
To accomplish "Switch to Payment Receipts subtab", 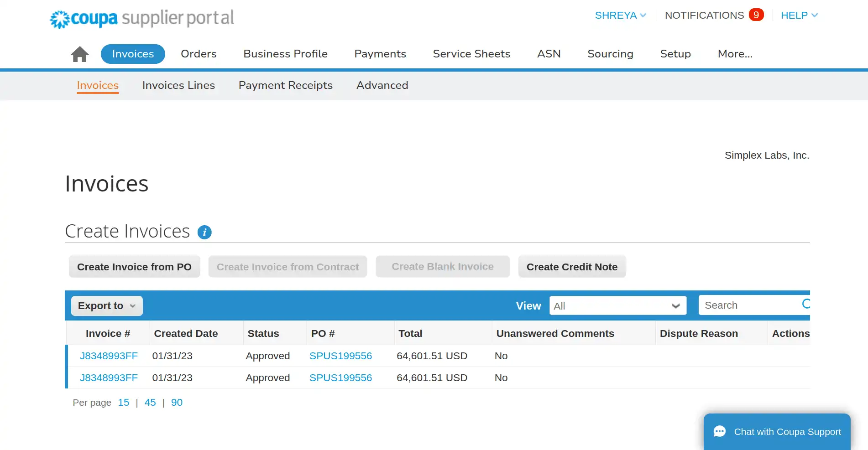I will click(285, 85).
